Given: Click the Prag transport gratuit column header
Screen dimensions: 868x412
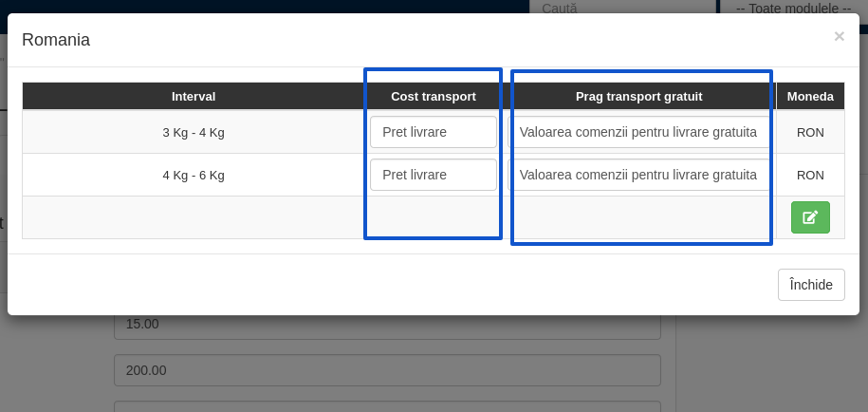Looking at the screenshot, I should (638, 97).
